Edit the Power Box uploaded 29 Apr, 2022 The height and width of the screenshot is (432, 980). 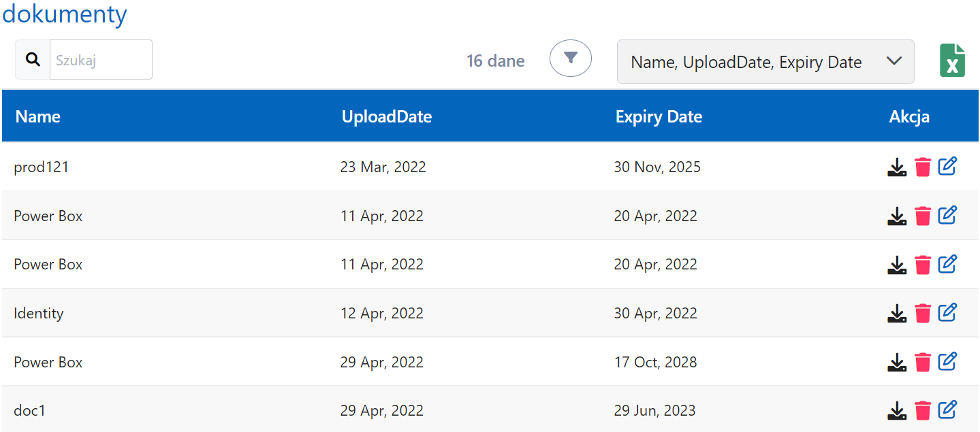click(x=948, y=361)
